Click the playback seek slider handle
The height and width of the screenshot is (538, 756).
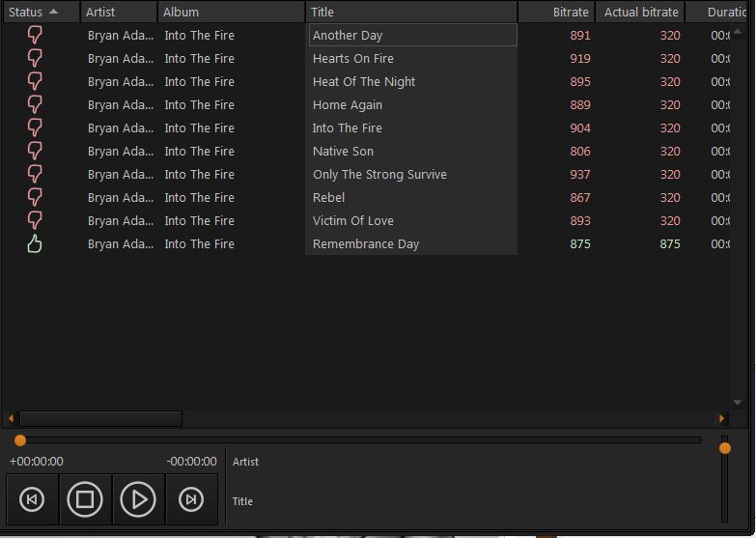pos(19,440)
